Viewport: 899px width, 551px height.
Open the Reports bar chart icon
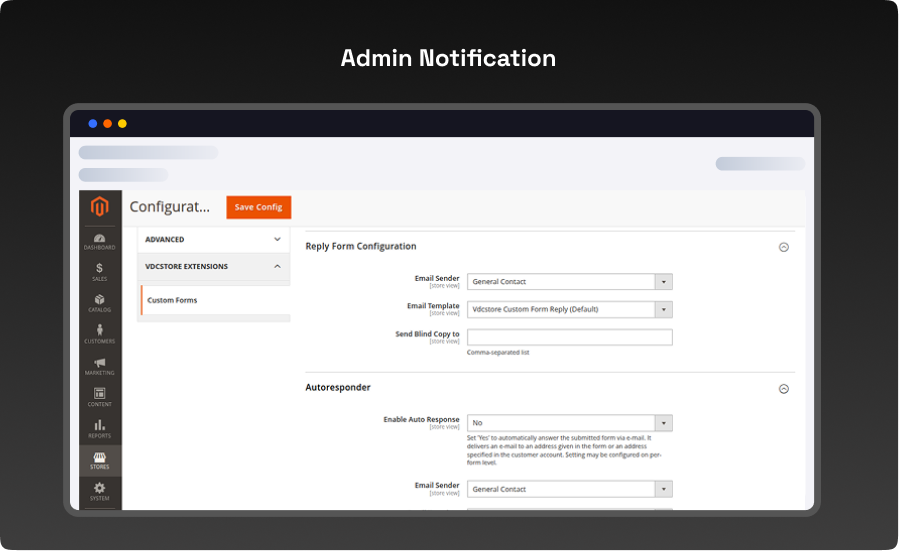pyautogui.click(x=99, y=428)
